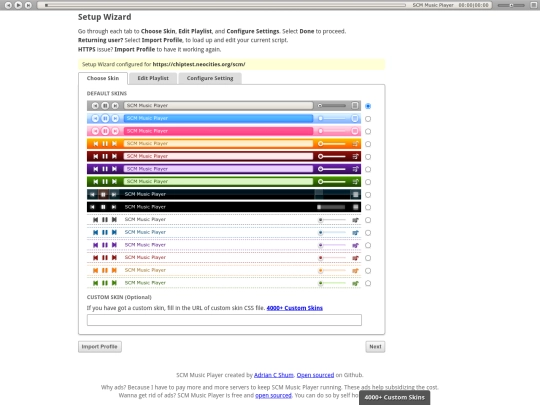
Task: Click the custom skin CSS URL input field
Action: (224, 320)
